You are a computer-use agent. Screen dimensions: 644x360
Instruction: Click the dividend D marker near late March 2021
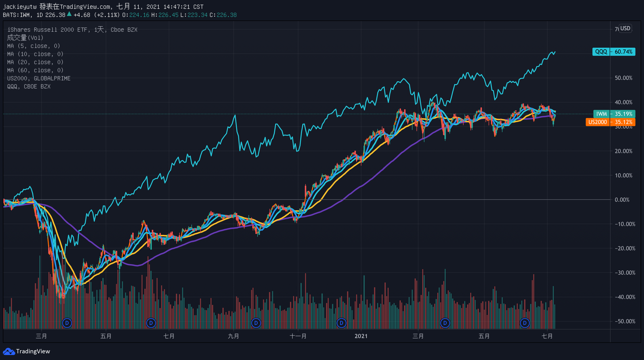pos(445,323)
